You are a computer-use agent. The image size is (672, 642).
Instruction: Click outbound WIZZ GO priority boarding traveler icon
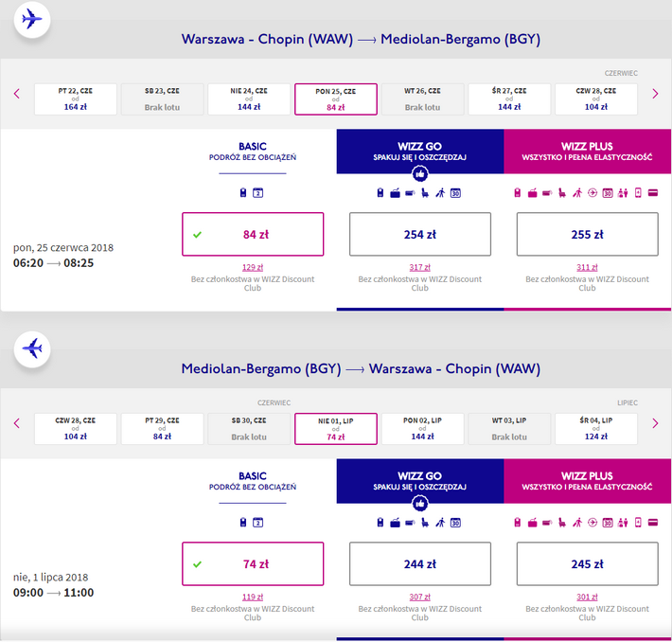[440, 193]
